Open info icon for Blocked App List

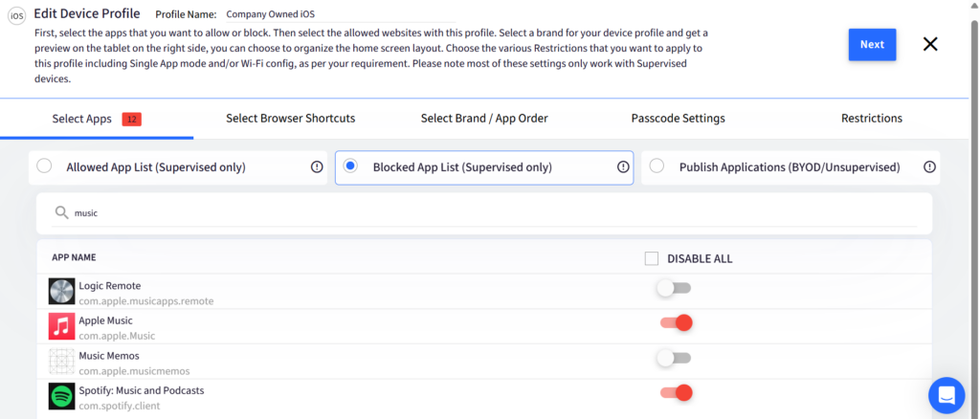[x=623, y=166]
